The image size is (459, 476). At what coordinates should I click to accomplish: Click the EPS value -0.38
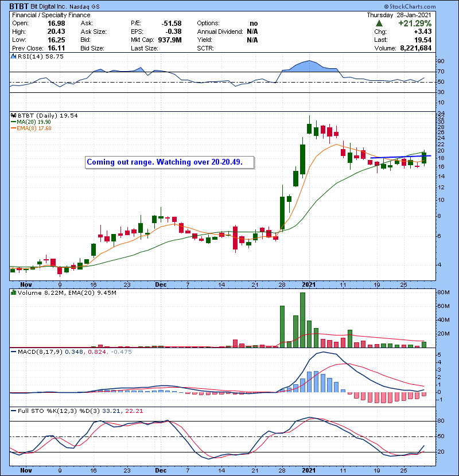(173, 32)
